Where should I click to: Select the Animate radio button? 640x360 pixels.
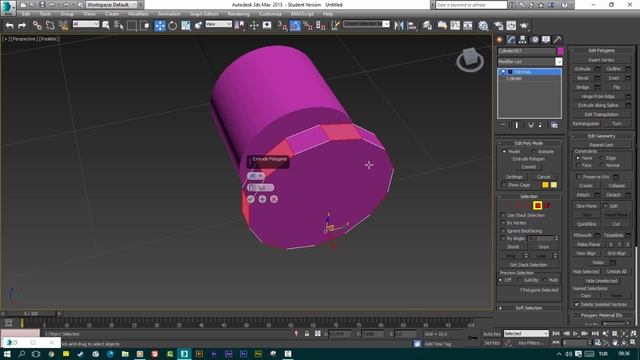(533, 151)
